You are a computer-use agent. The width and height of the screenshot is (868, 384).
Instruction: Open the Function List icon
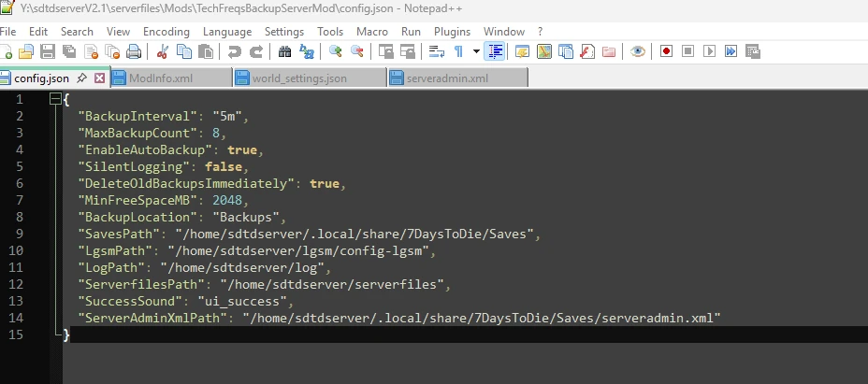click(586, 51)
